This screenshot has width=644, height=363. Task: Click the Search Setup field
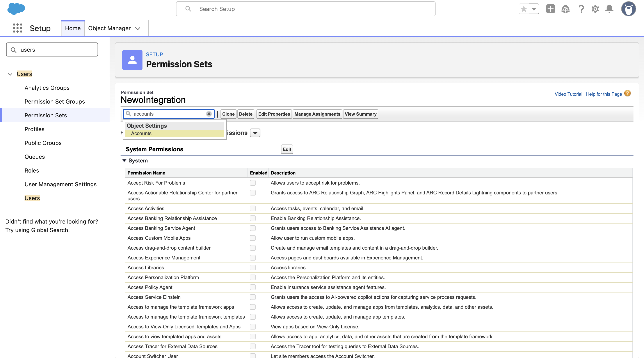click(x=306, y=9)
